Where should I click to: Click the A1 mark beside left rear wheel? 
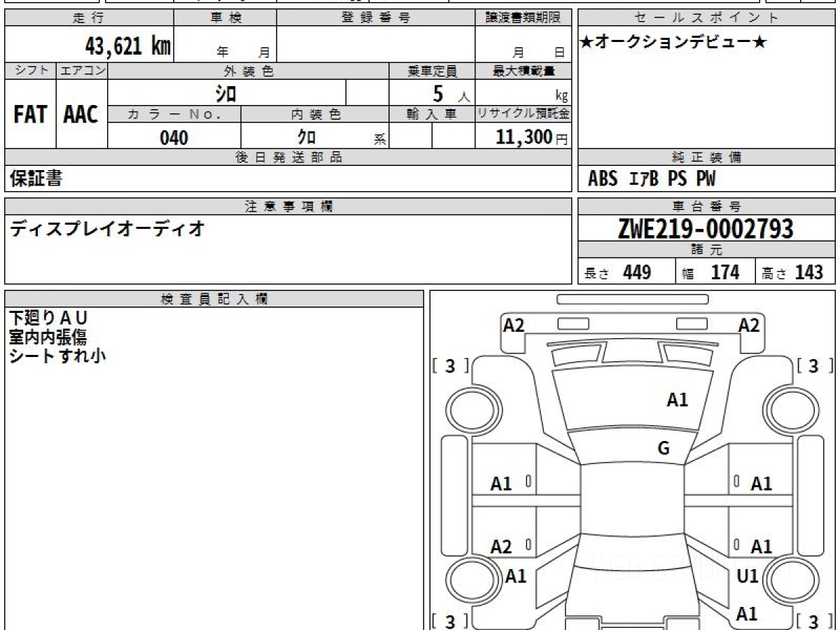(516, 576)
